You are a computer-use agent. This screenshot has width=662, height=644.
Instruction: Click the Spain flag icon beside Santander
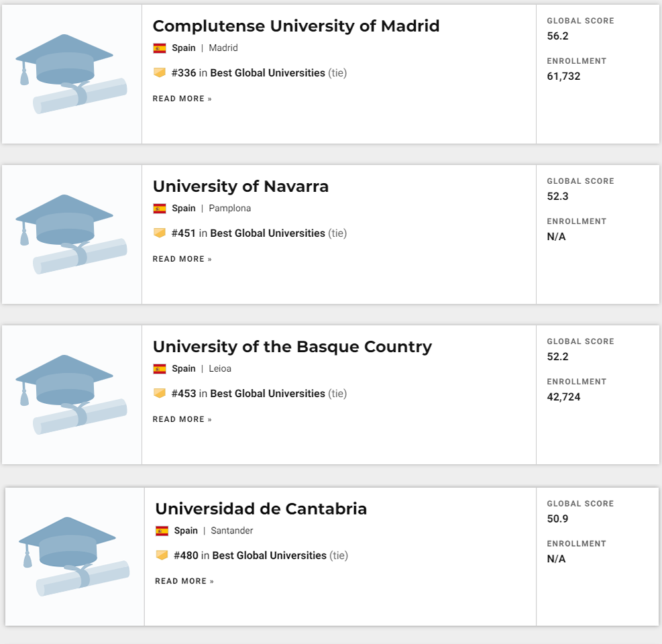(162, 531)
